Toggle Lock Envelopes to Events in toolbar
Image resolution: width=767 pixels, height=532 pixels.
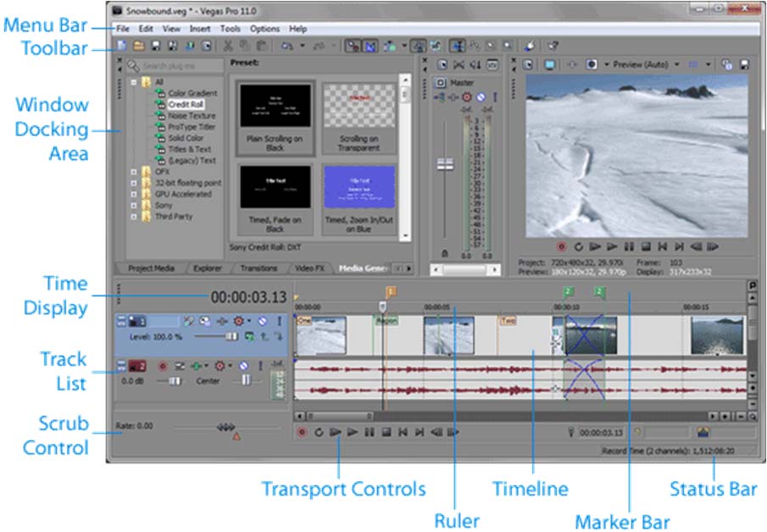[418, 46]
